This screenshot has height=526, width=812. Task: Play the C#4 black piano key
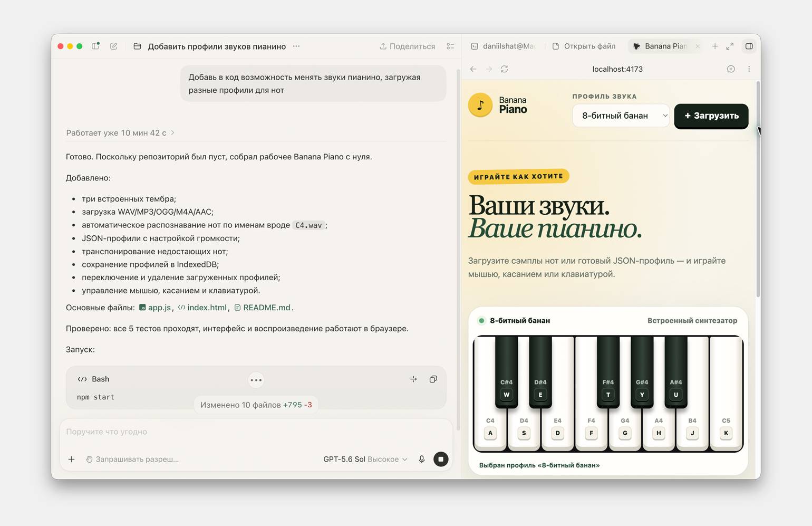[x=506, y=371]
